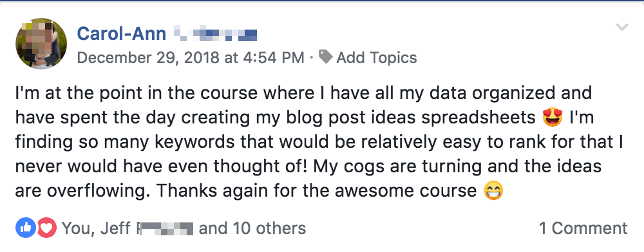Select the tag icon beside Add Topics
This screenshot has height=252, width=644.
(x=326, y=57)
